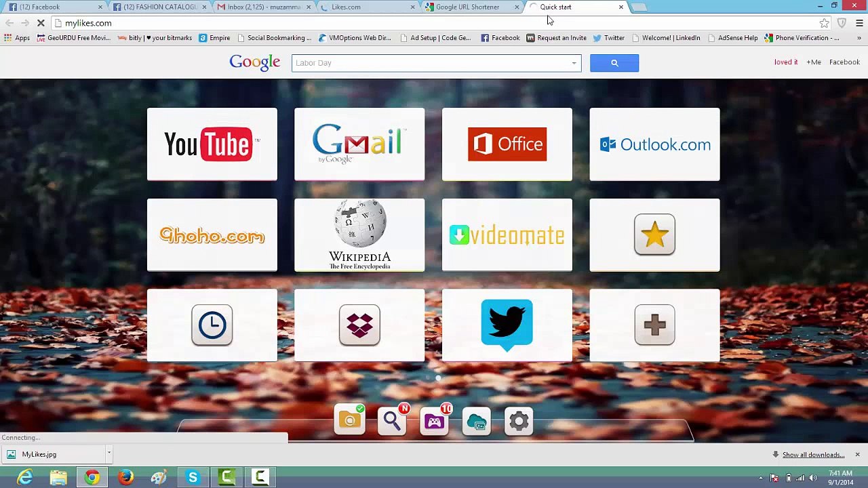868x488 pixels.
Task: Visit the Ghoho.com tile
Action: 212,235
